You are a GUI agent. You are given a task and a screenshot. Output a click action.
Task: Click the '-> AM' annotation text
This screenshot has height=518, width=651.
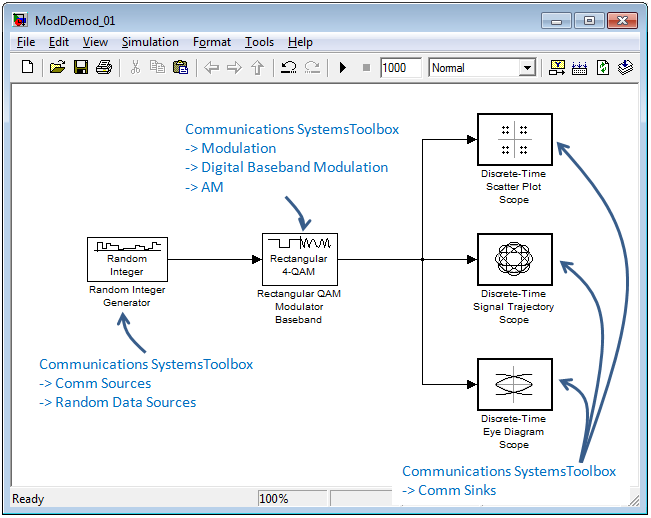[204, 187]
